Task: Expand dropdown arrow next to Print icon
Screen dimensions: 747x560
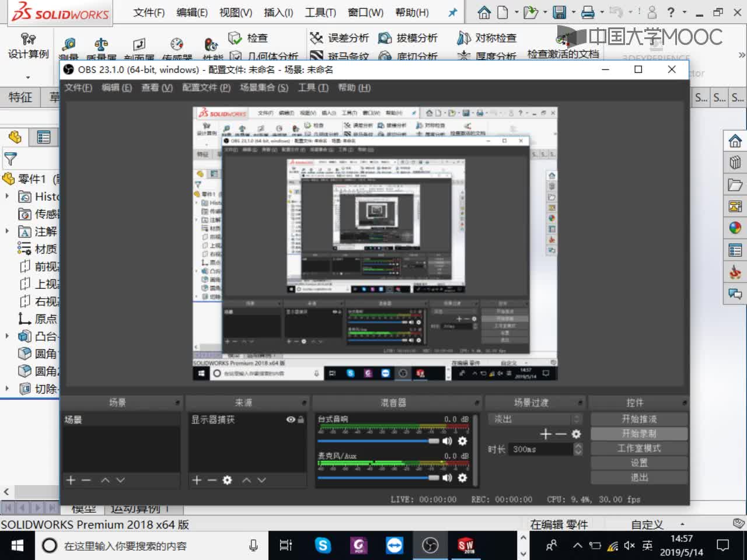Action: tap(602, 12)
